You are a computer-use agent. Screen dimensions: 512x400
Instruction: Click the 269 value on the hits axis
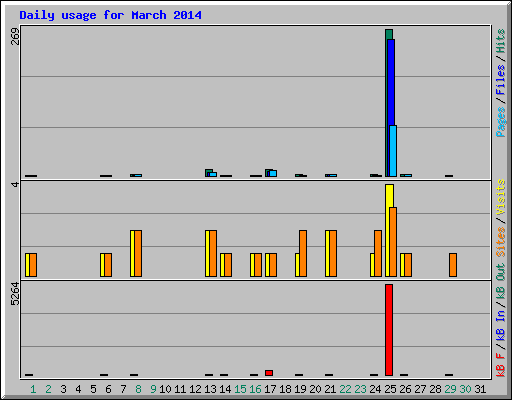(x=15, y=36)
